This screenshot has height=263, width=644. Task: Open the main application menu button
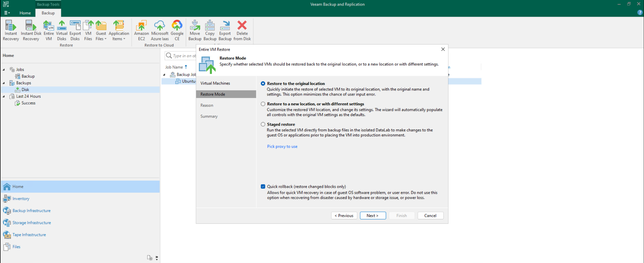tap(7, 13)
